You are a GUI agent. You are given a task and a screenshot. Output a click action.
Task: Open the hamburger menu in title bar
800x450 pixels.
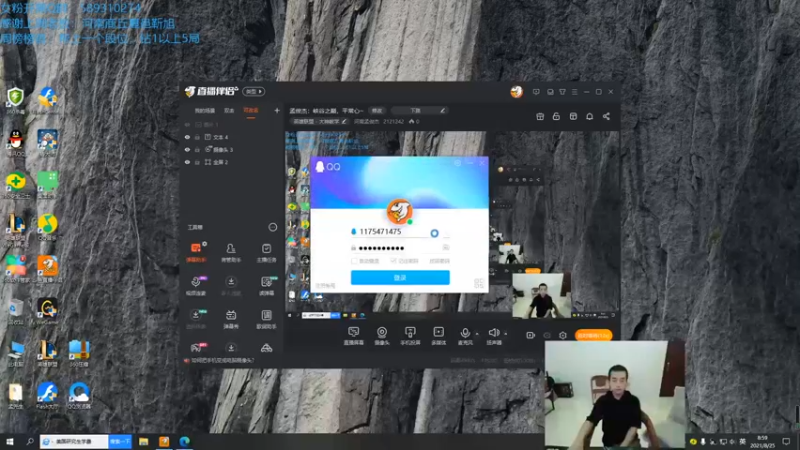click(x=574, y=92)
